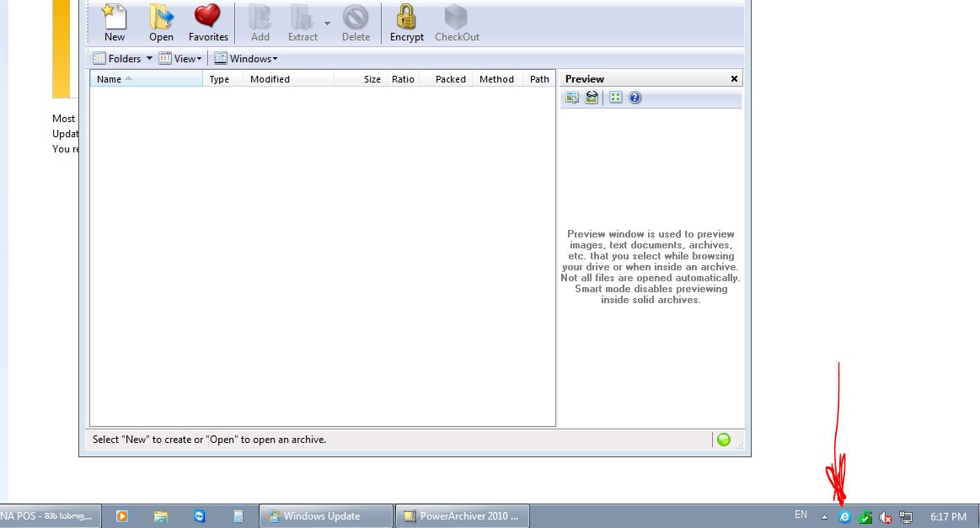Click the muted volume tray icon
The height and width of the screenshot is (528, 980).
885,517
